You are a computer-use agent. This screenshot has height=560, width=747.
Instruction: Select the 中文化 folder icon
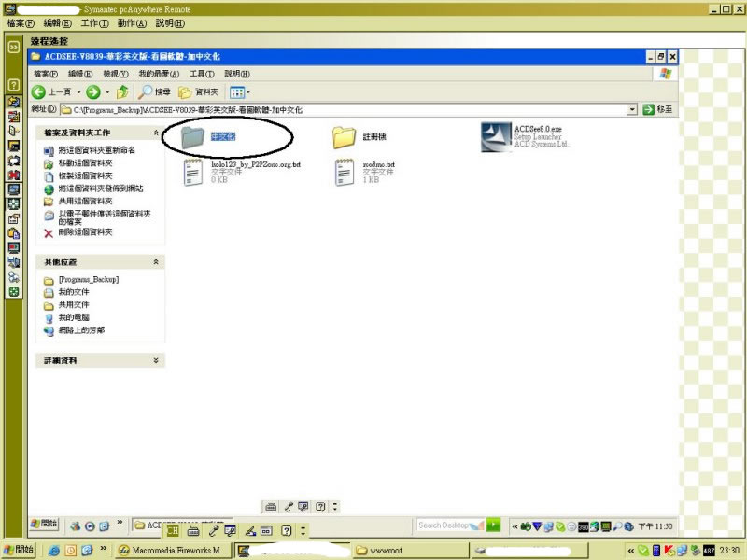pos(192,137)
